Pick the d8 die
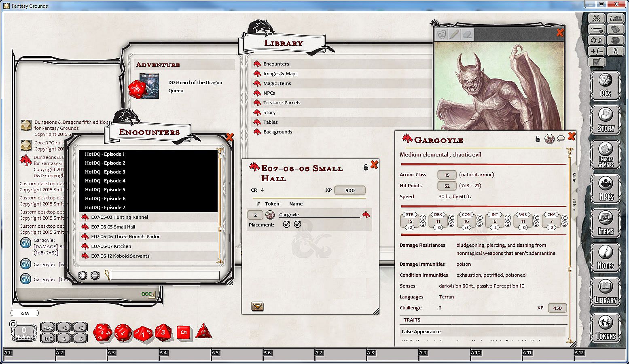629x364 pixels. (x=163, y=332)
